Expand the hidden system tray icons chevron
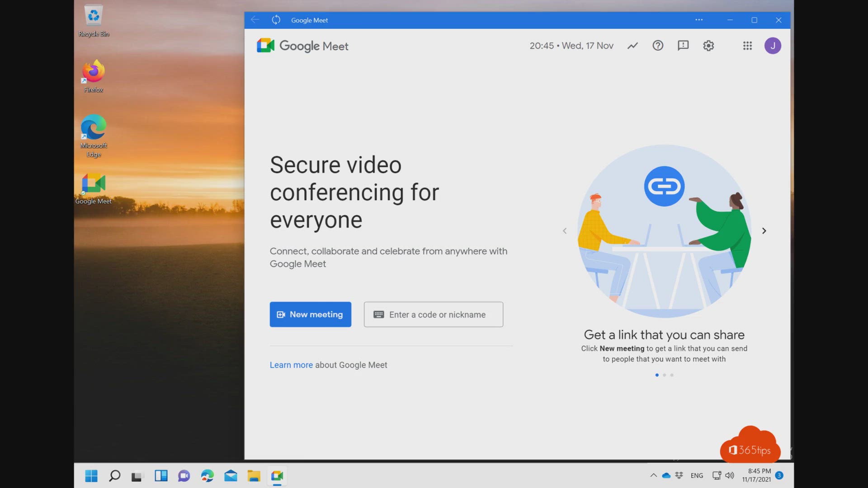Image resolution: width=868 pixels, height=488 pixels. [653, 475]
